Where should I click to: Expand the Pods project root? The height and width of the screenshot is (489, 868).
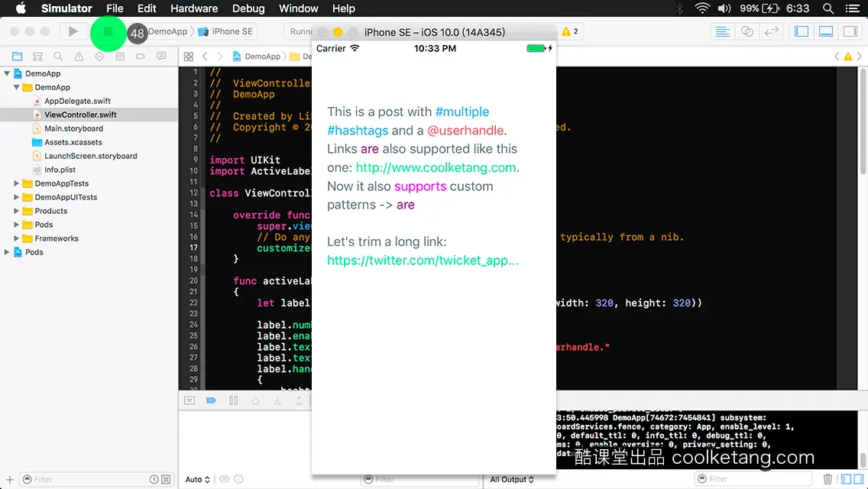click(x=7, y=252)
